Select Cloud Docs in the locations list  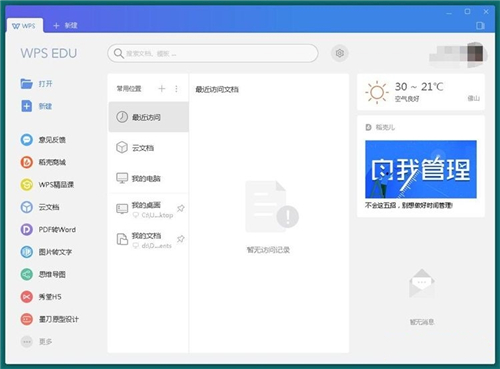tap(149, 148)
